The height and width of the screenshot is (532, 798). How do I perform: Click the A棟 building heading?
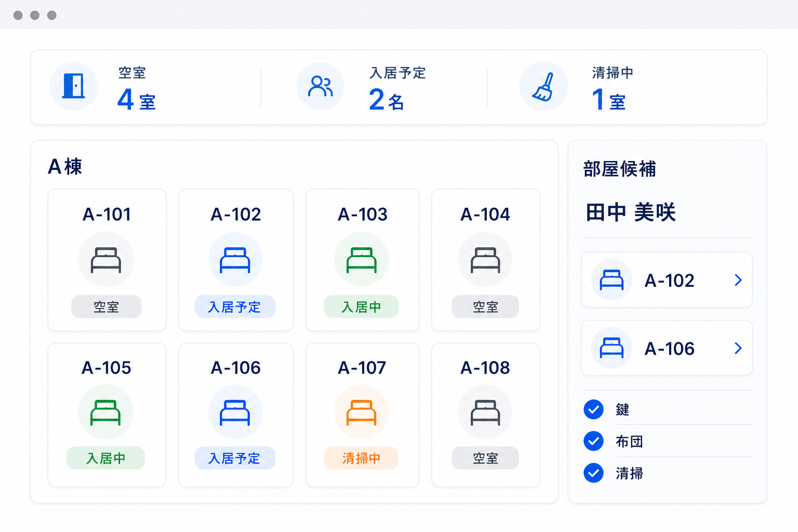pos(65,167)
